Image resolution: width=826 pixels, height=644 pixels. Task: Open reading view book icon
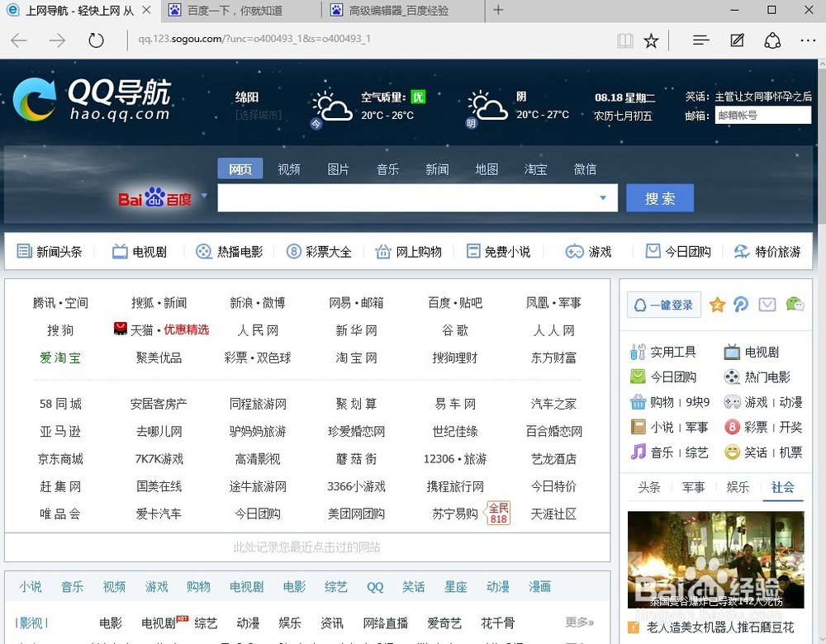point(624,40)
